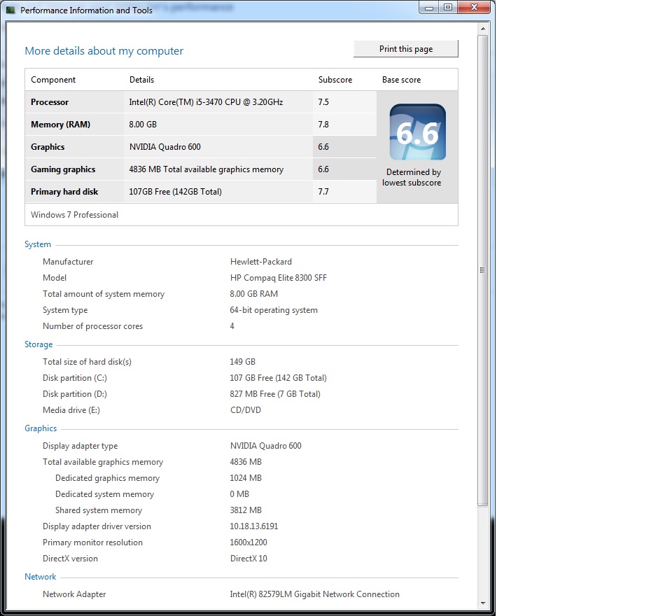Click the 7.5 processor subscore
The width and height of the screenshot is (672, 616).
[323, 102]
